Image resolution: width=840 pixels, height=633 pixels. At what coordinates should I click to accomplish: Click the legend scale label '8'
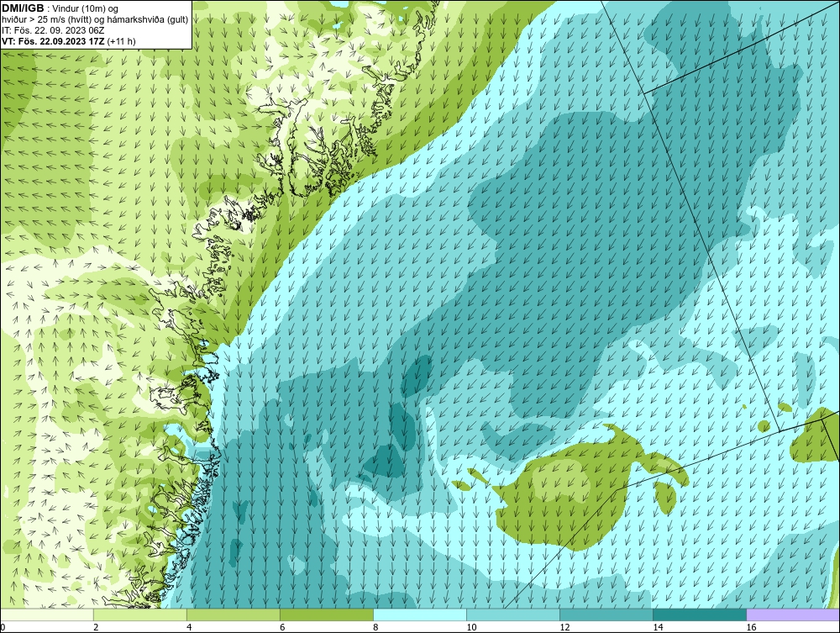(375, 627)
